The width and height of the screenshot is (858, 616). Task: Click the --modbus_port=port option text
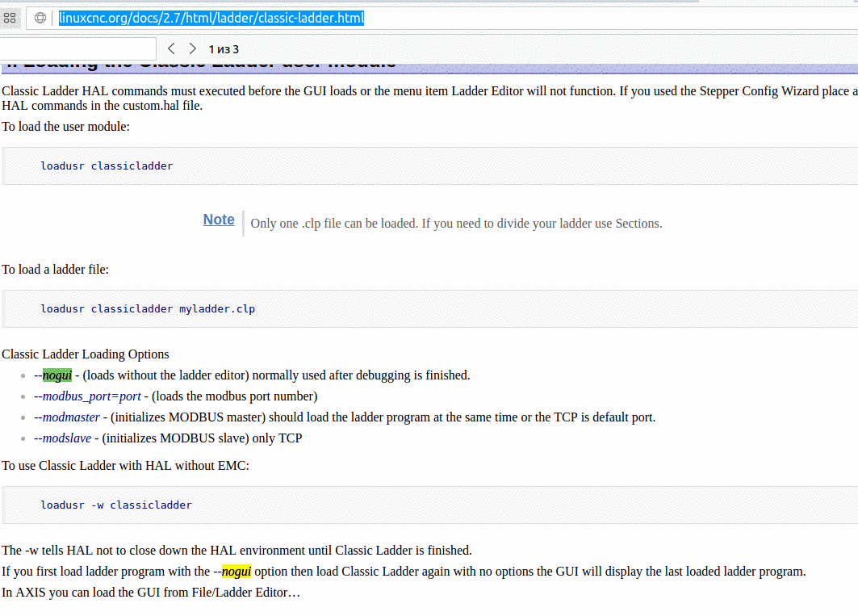(x=87, y=396)
